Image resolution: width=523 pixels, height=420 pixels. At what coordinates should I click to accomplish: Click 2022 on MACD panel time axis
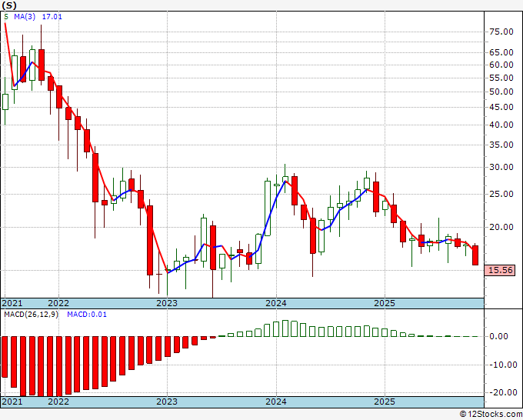coord(58,402)
